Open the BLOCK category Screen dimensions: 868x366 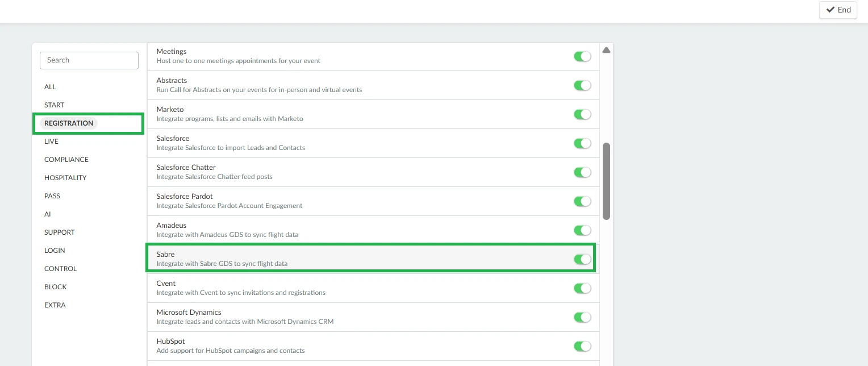(56, 287)
